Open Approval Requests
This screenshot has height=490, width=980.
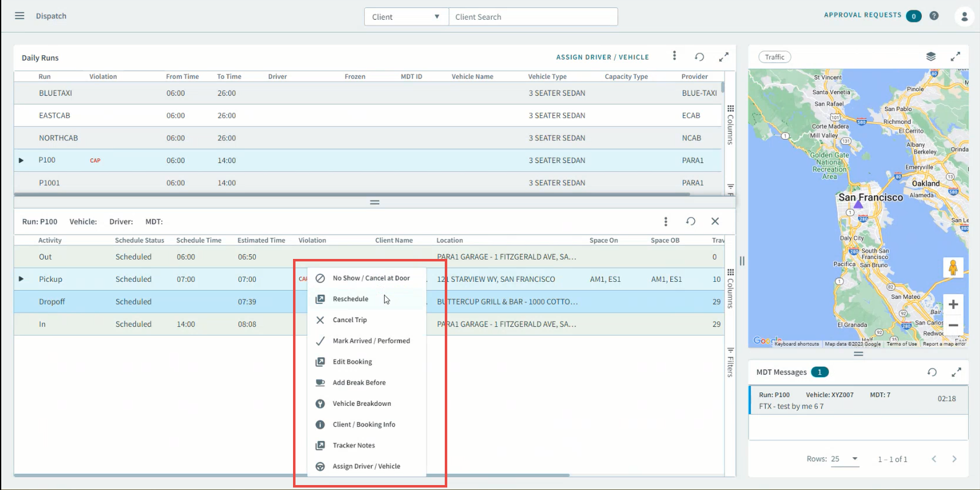[x=862, y=15]
